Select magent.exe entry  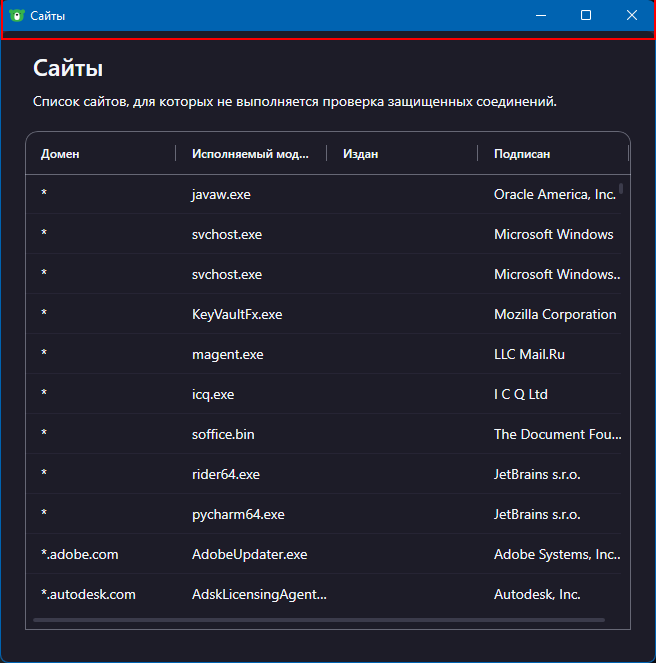(228, 354)
